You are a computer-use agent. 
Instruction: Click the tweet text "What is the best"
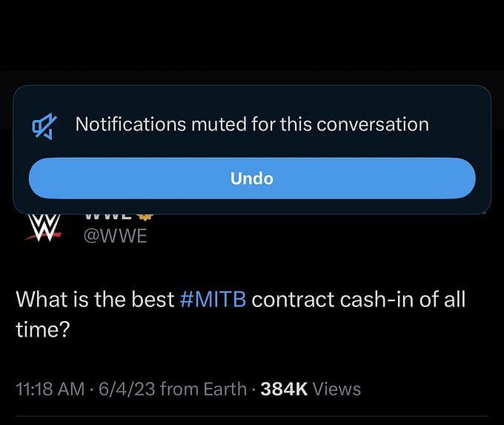click(x=95, y=299)
